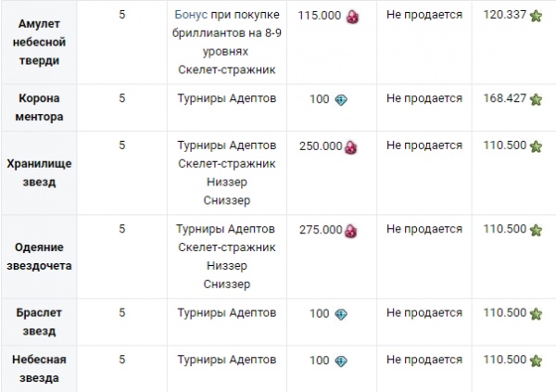Image resolution: width=556 pixels, height=392 pixels.
Task: Select the Небесная звезда item name
Action: coord(39,369)
